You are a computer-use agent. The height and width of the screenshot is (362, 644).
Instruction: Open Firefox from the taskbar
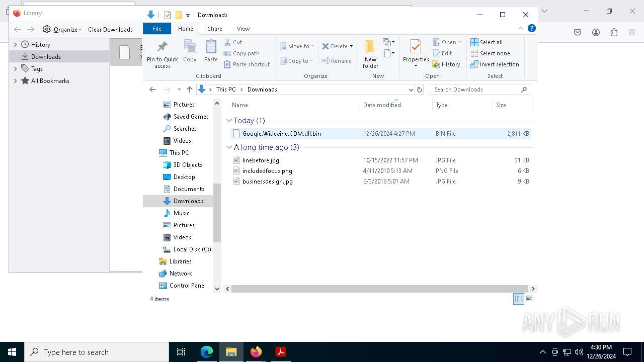coord(256,352)
